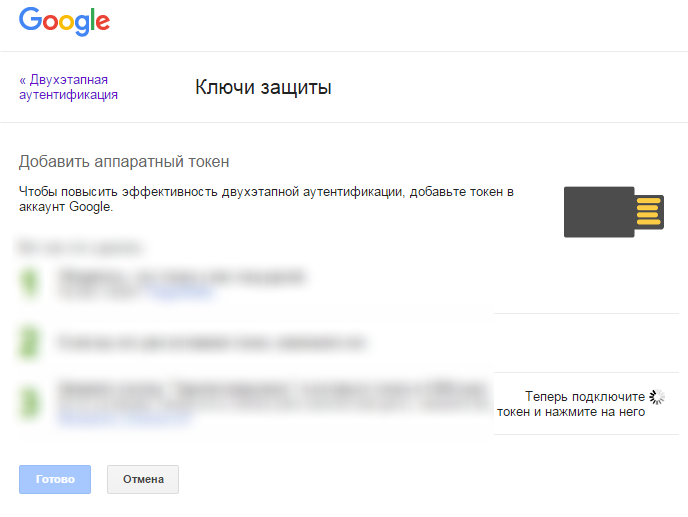Click the blurred step 2 instruction text
The width and height of the screenshot is (688, 517).
point(210,342)
